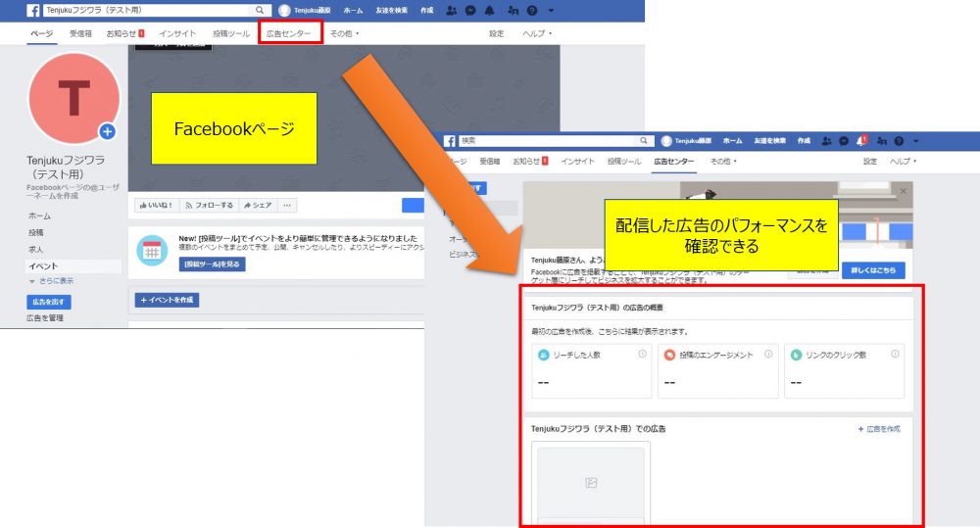
Task: Click the Tenjuku藤原 profile avatar in Page window
Action: [284, 10]
